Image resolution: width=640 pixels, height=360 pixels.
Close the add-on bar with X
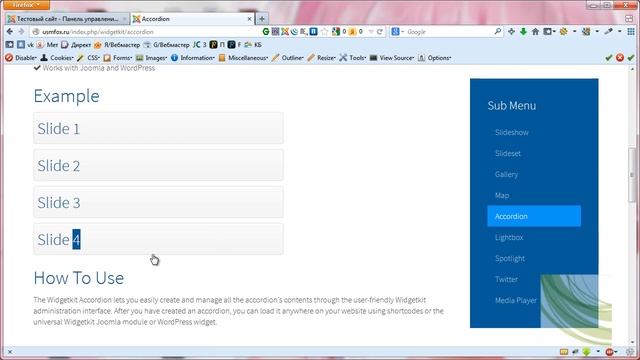tap(10, 352)
